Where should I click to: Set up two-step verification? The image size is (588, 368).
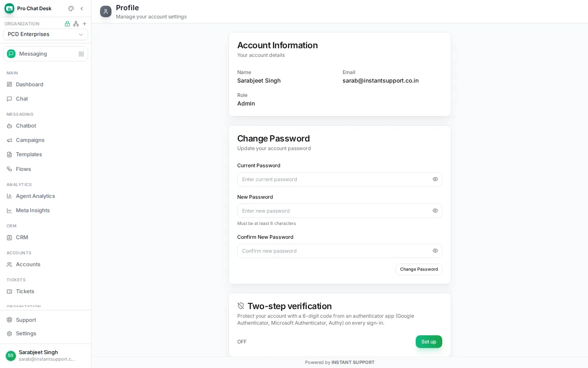coord(429,342)
